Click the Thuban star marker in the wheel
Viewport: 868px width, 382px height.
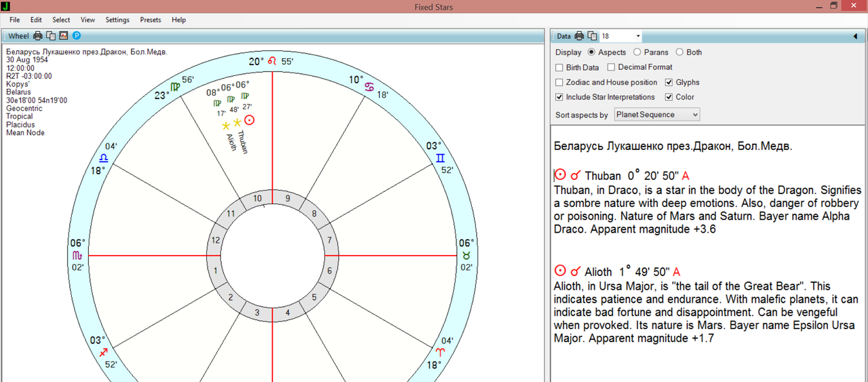(237, 123)
